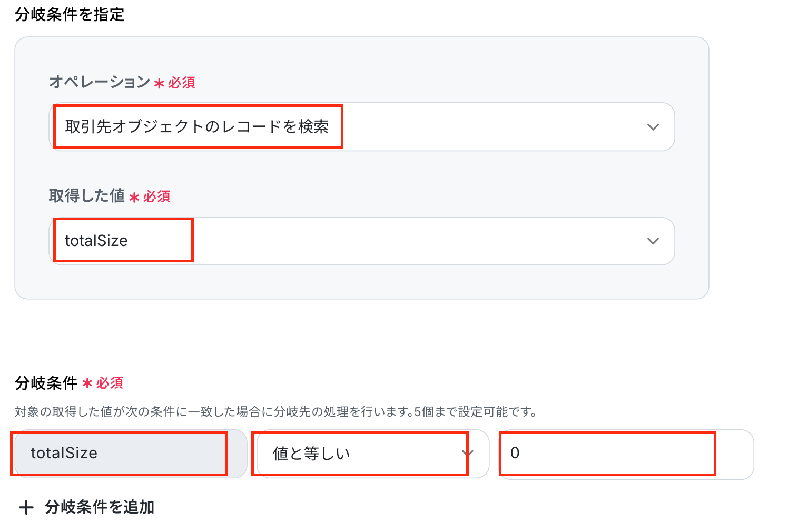This screenshot has width=788, height=532.
Task: Click the red asterisk beside オペレーション
Action: click(x=159, y=83)
